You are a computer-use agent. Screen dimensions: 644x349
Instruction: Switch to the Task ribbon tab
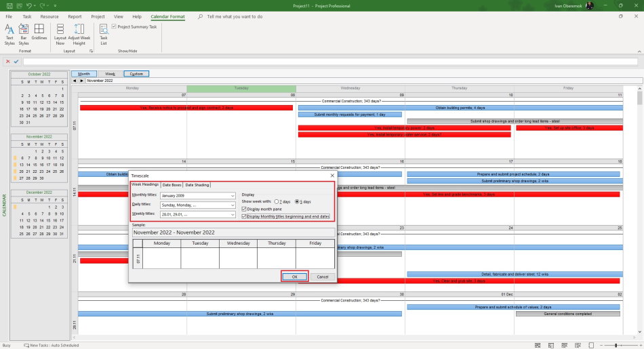(x=26, y=16)
